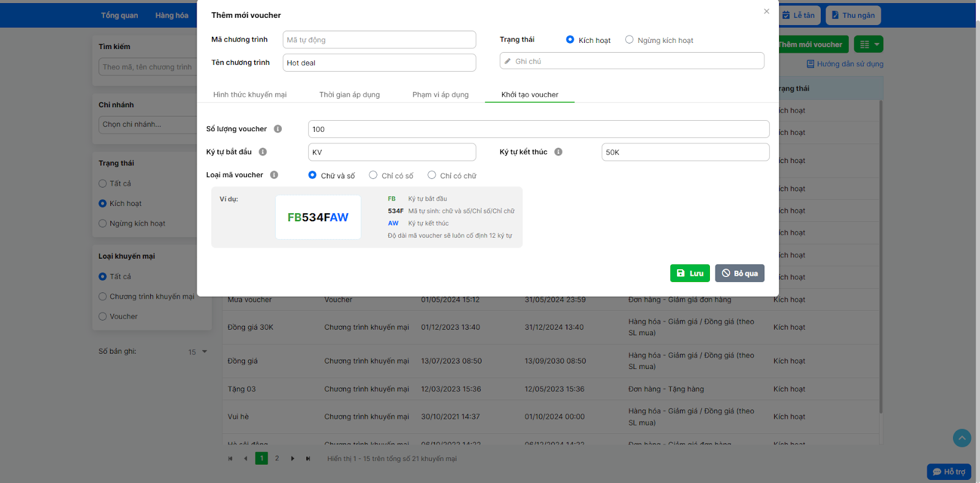This screenshot has height=483, width=980.
Task: Click info icon beside Số lượng voucher
Action: (x=277, y=129)
